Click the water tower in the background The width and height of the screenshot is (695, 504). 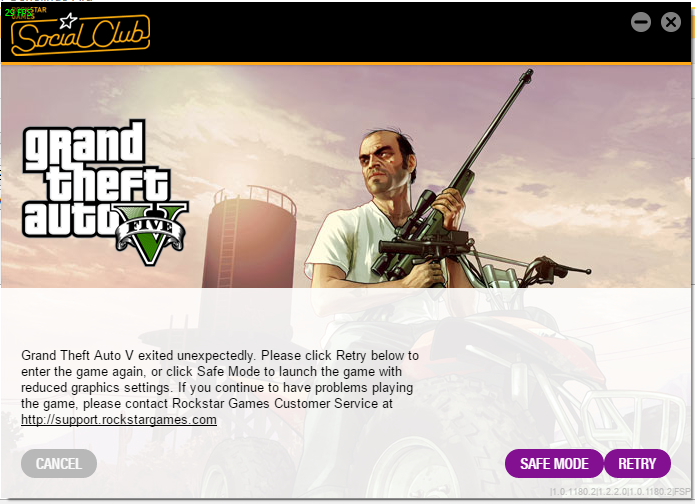click(x=250, y=237)
